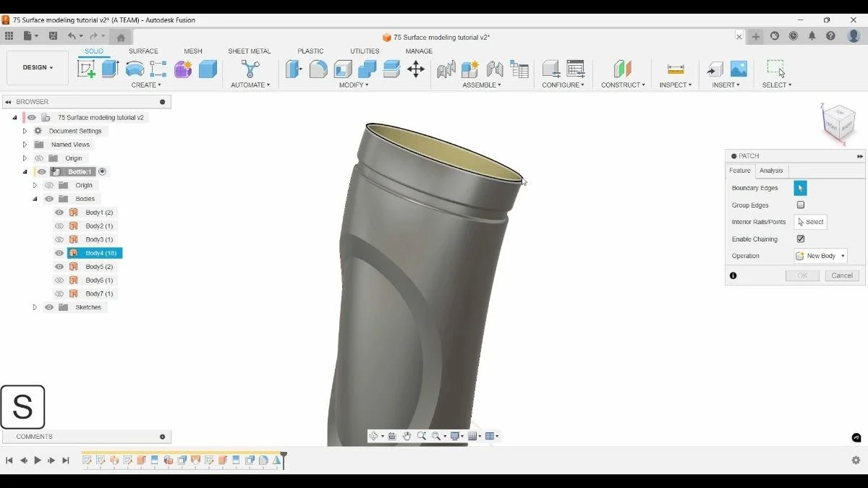Viewport: 868px width, 488px height.
Task: Click the window Select tool icon
Action: tap(776, 69)
